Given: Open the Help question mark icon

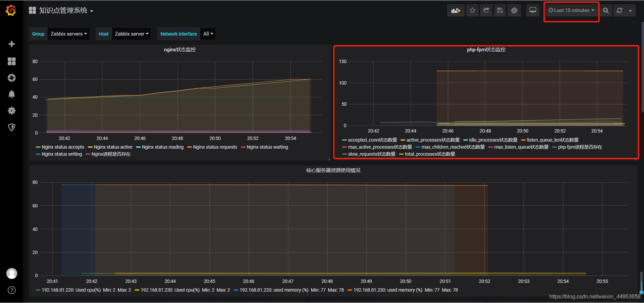Looking at the screenshot, I should [12, 290].
